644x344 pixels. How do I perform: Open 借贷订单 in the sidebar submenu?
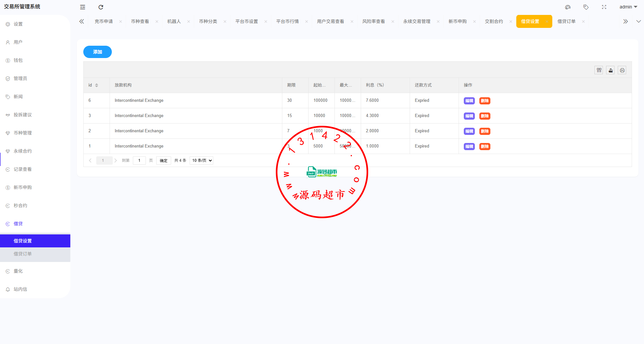click(23, 254)
